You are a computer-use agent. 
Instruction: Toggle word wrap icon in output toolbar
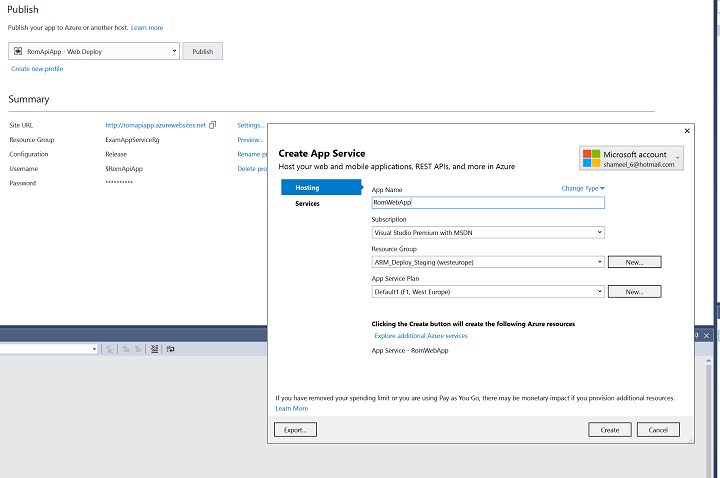170,349
